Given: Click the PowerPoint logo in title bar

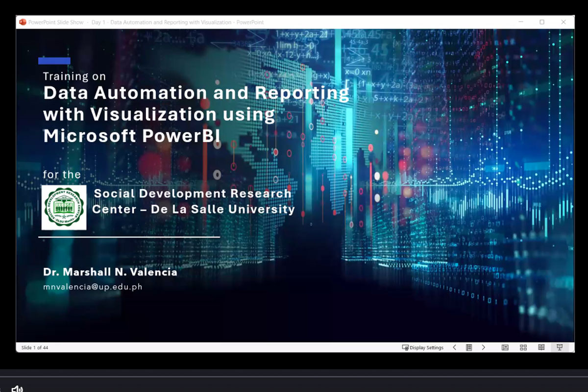Looking at the screenshot, I should tap(23, 22).
